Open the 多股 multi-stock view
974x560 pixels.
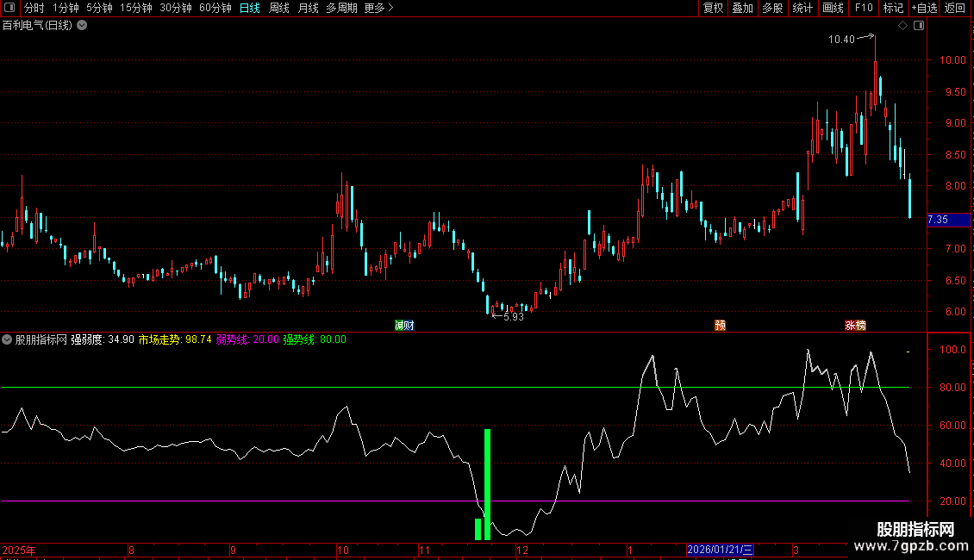point(772,8)
